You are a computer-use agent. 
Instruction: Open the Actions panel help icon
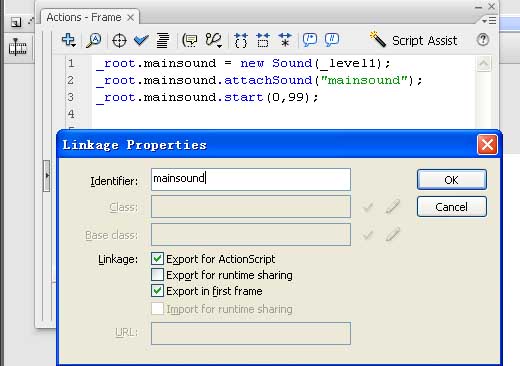point(482,40)
